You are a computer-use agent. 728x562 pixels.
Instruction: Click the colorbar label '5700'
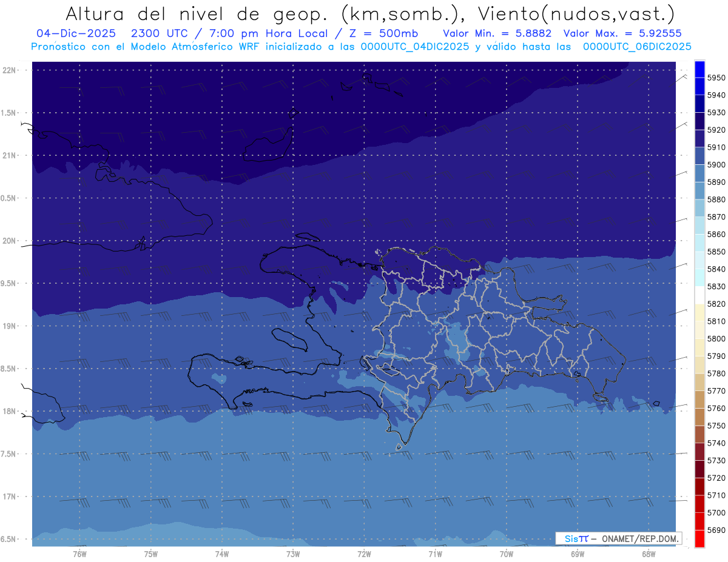click(x=716, y=513)
